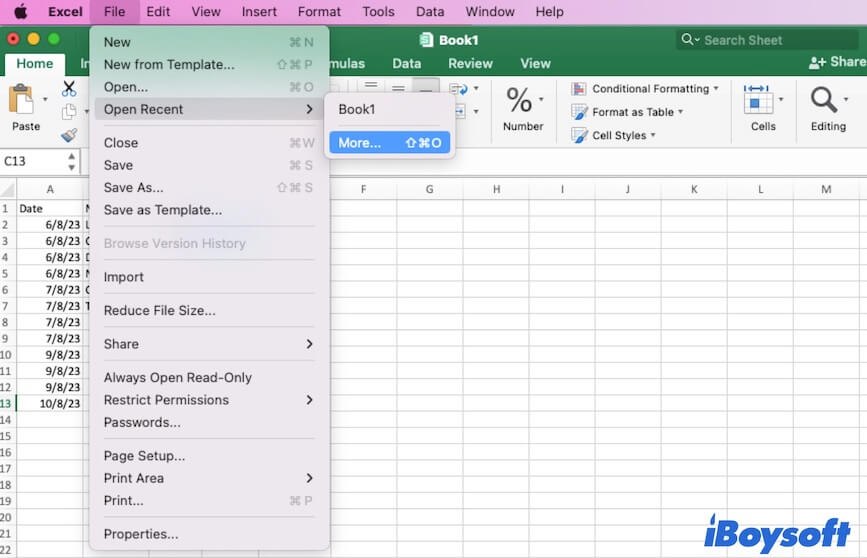Image resolution: width=867 pixels, height=558 pixels.
Task: Click the Format Painter brush icon
Action: [x=69, y=135]
